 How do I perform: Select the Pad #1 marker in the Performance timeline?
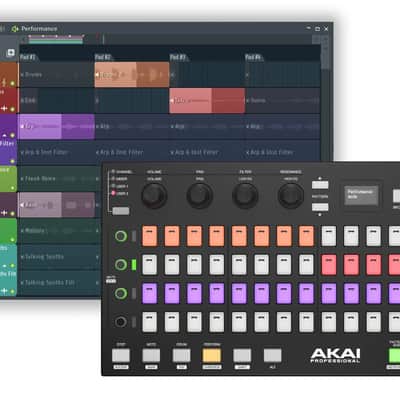(28, 57)
